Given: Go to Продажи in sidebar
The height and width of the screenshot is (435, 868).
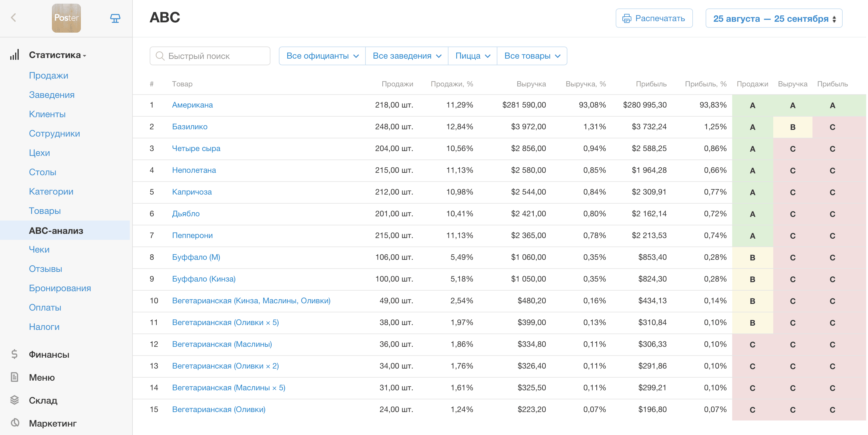Looking at the screenshot, I should click(49, 76).
